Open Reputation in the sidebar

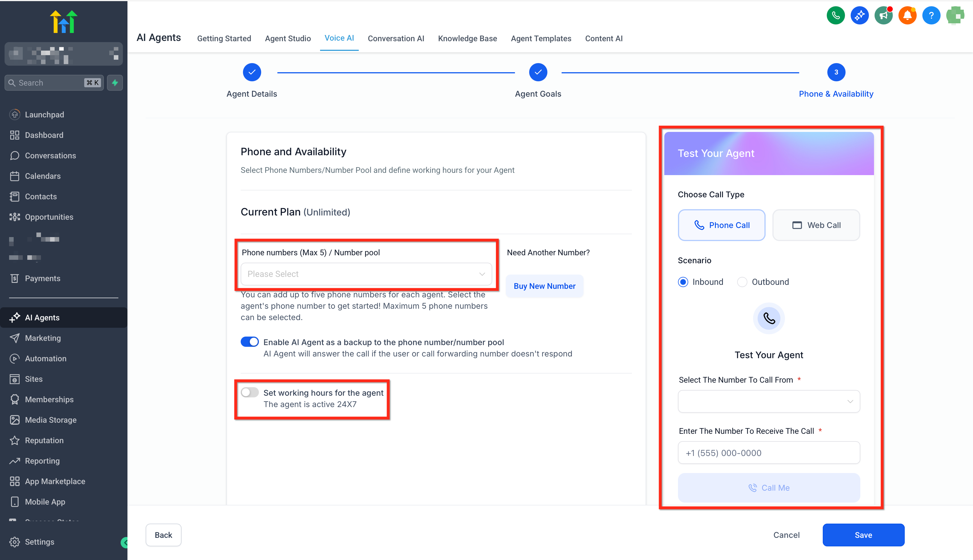click(44, 440)
